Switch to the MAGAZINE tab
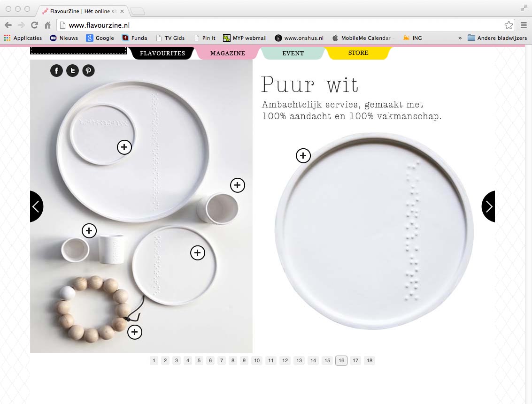This screenshot has width=532, height=404. [228, 53]
